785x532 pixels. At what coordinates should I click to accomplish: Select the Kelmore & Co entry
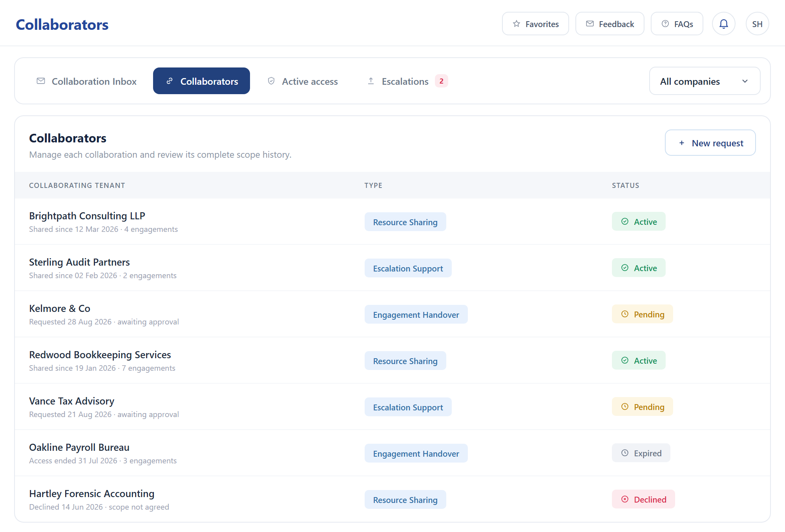[392, 314]
